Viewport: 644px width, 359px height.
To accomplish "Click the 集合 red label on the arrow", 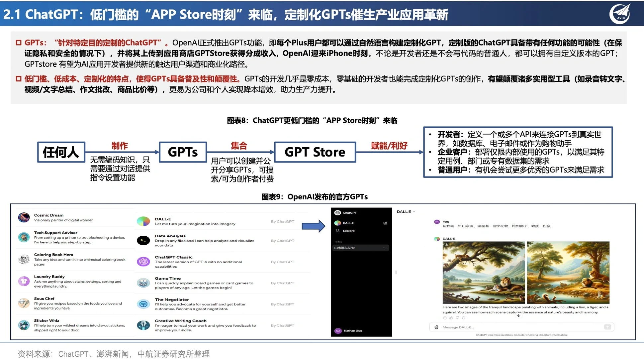I will pyautogui.click(x=239, y=146).
